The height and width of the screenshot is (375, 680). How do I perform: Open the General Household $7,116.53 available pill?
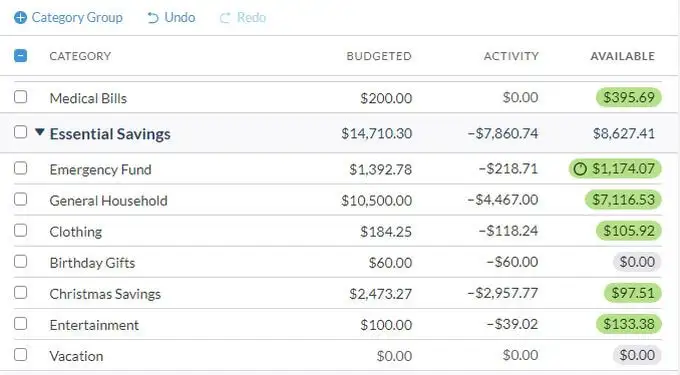623,200
